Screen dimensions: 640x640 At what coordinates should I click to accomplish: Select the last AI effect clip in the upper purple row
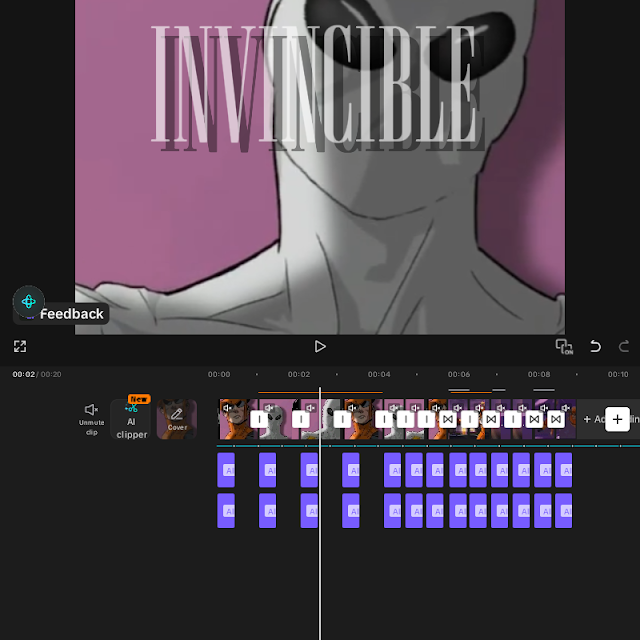564,470
